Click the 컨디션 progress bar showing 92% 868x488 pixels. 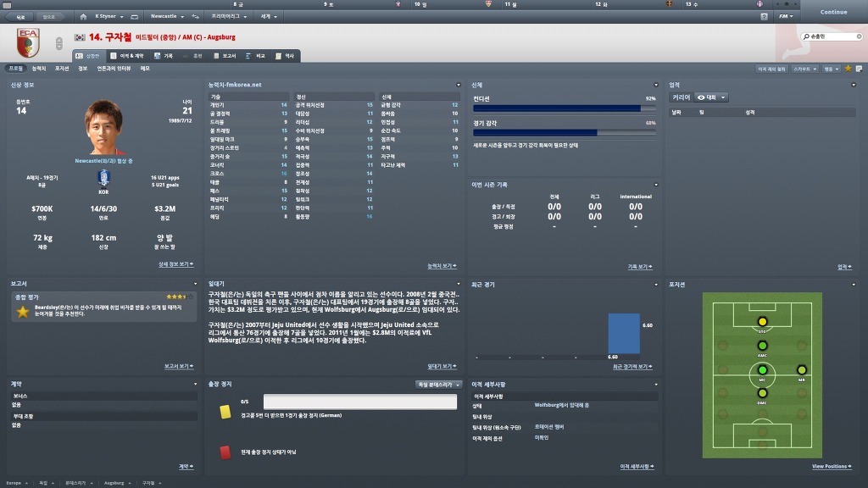(565, 108)
